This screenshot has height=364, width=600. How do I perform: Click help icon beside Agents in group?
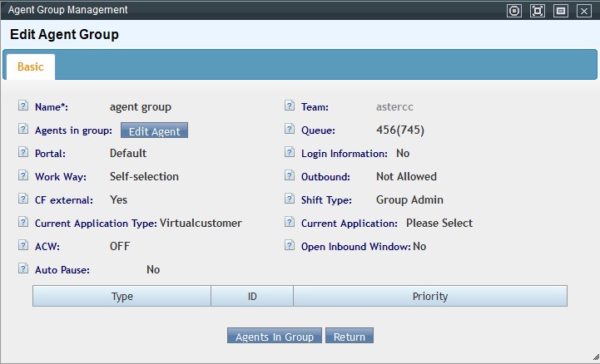click(x=23, y=130)
